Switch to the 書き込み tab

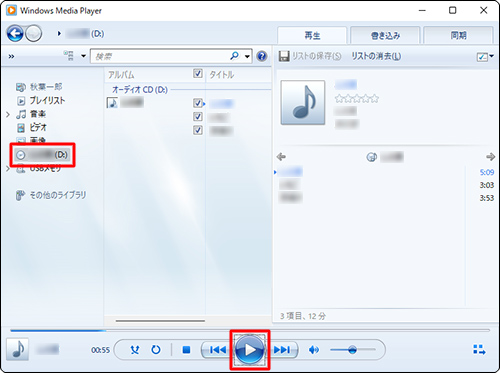pos(385,35)
